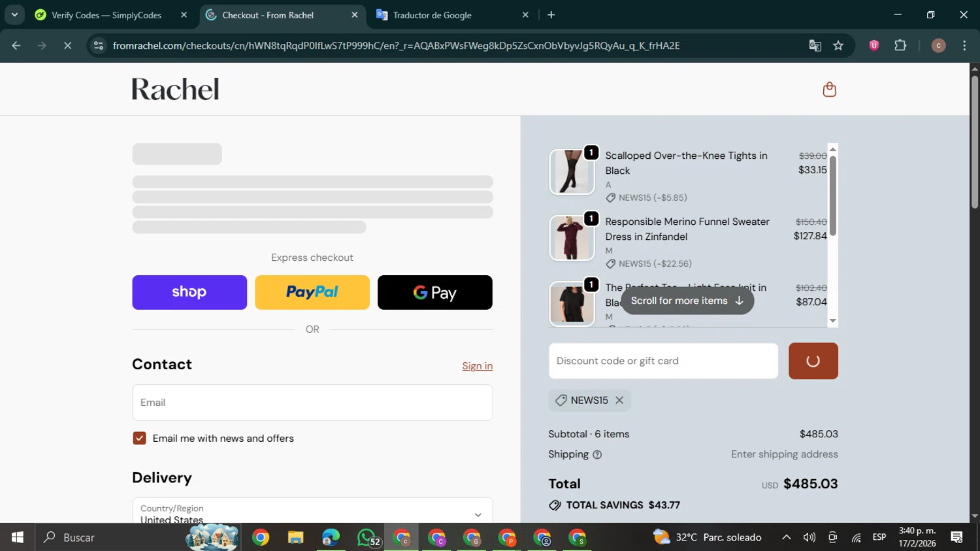Translate this page icon
This screenshot has width=980, height=551.
pos(815,46)
